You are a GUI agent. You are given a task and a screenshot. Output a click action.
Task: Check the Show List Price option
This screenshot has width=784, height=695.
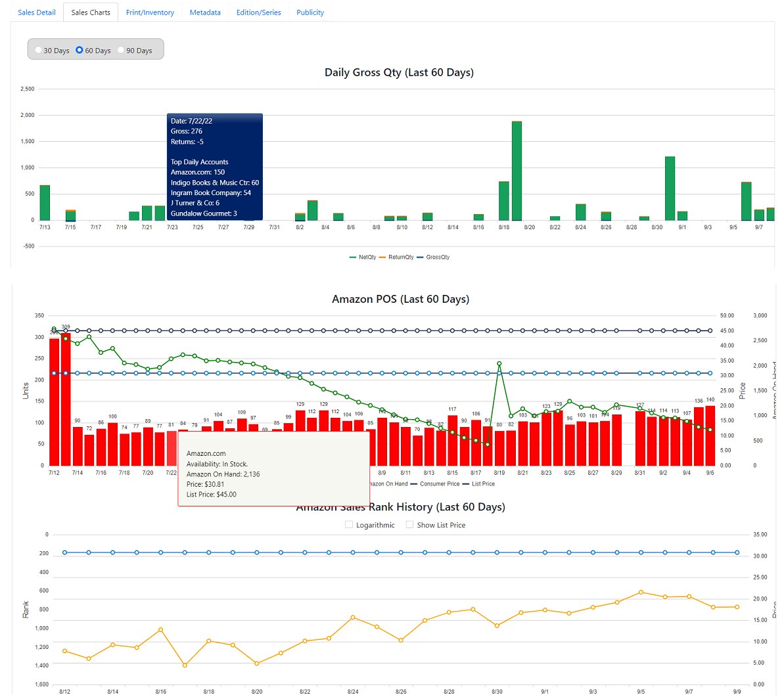click(410, 525)
